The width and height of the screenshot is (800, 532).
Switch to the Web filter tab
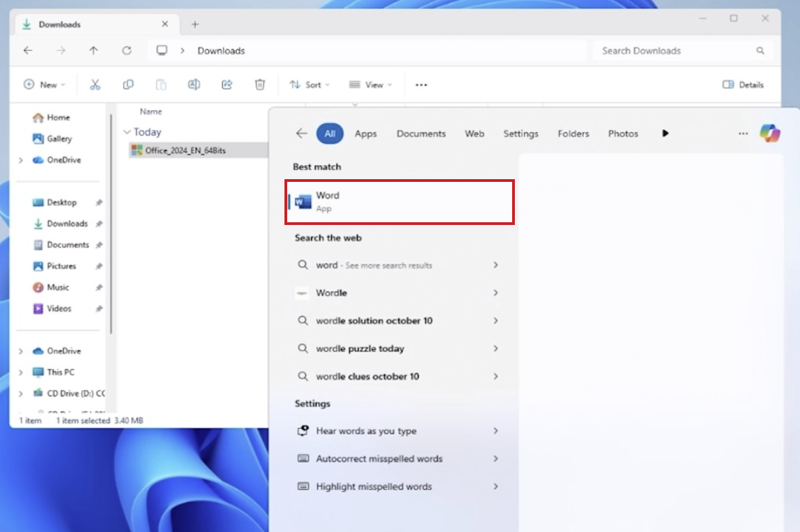tap(475, 133)
